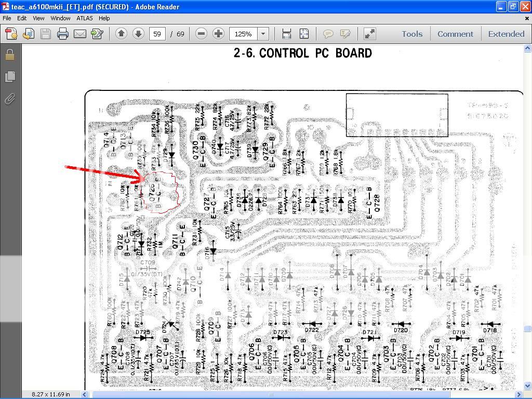This screenshot has height=399, width=532.
Task: Toggle the Fit Page view mode
Action: coord(304,33)
